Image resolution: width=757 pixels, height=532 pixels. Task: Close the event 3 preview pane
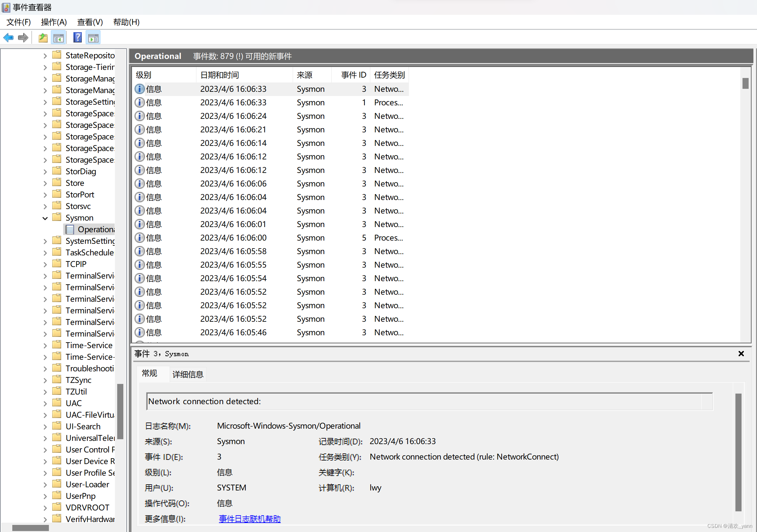[741, 354]
